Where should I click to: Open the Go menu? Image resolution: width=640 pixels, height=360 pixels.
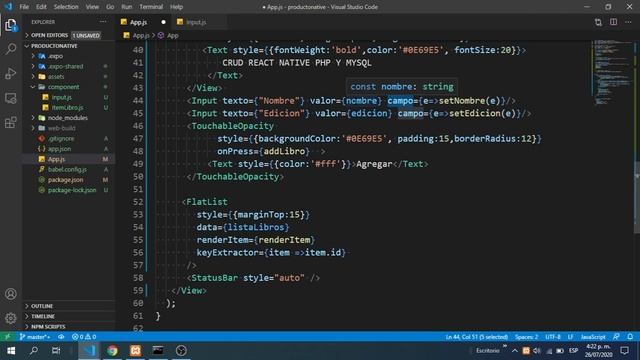click(x=110, y=7)
